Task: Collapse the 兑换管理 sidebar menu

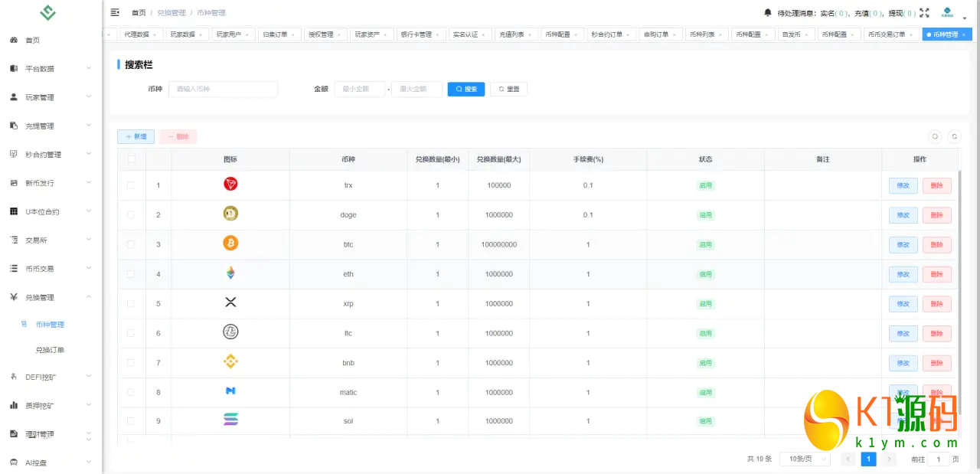Action: 50,297
